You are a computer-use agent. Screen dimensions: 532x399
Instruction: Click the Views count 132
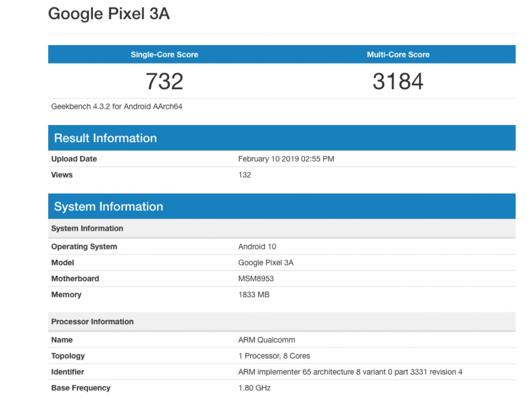[x=244, y=175]
